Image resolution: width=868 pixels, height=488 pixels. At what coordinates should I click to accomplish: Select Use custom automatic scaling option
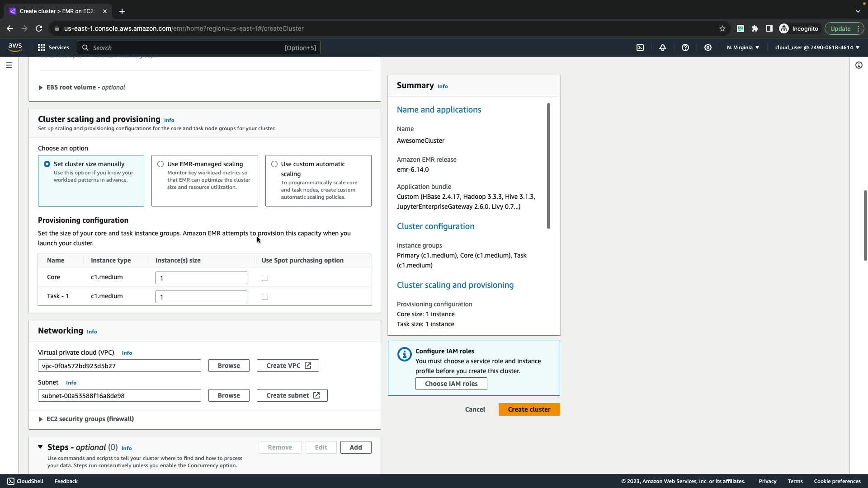click(274, 164)
